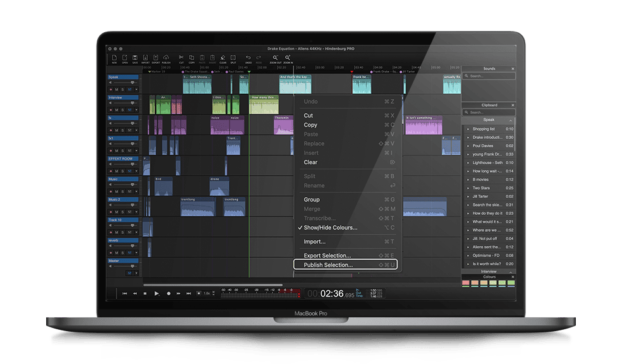
Task: Click the Zoom Out magnifier
Action: [x=276, y=58]
